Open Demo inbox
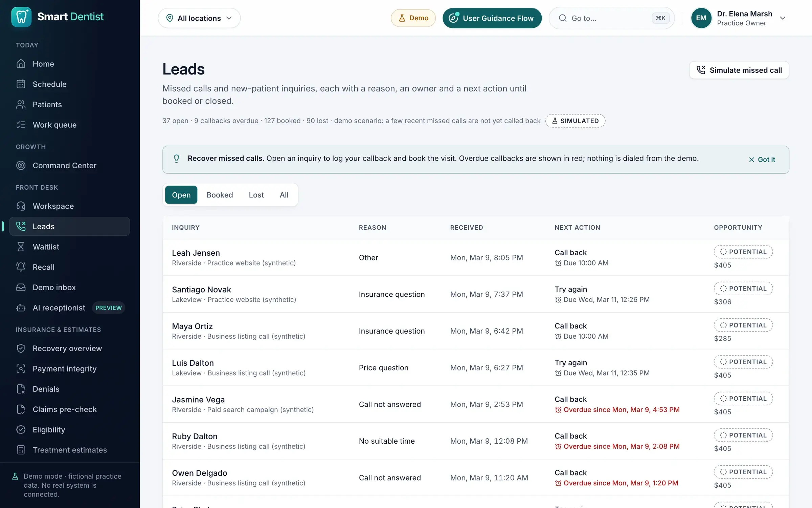The width and height of the screenshot is (812, 508). [69, 287]
